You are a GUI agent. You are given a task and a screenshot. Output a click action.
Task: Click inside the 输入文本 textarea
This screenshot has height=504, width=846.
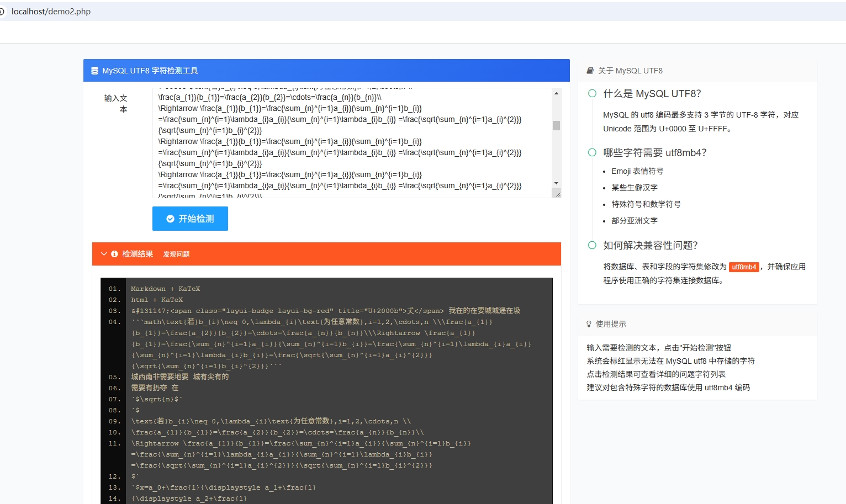pyautogui.click(x=352, y=142)
